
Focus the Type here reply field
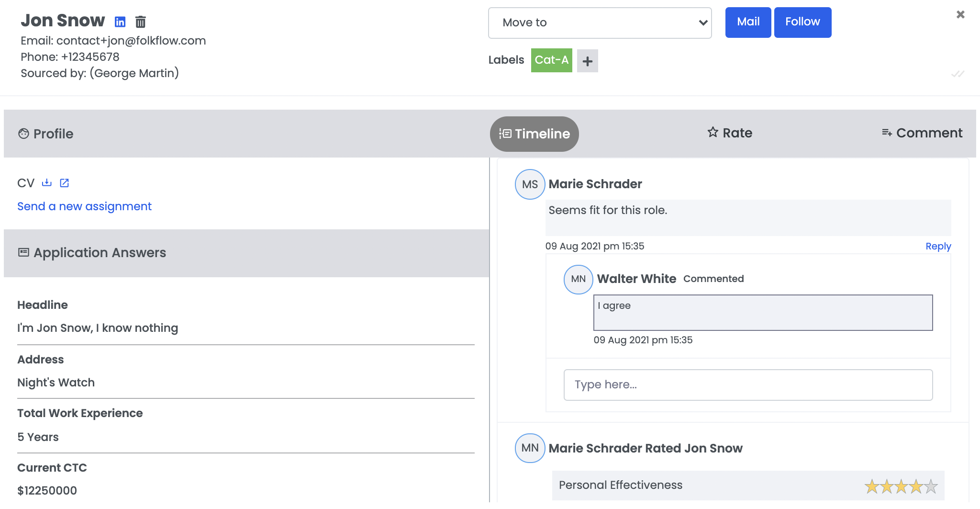(x=748, y=385)
